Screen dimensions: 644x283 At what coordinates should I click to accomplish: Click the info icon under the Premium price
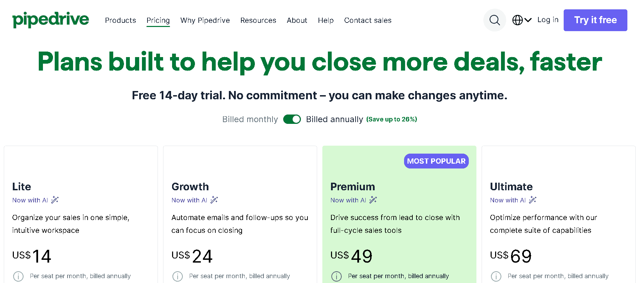[337, 276]
